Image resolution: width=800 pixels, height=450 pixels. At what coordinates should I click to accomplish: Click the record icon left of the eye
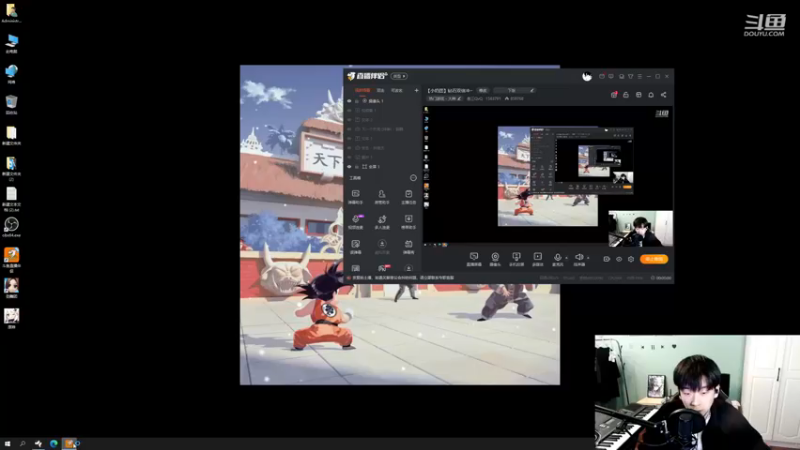pyautogui.click(x=607, y=259)
